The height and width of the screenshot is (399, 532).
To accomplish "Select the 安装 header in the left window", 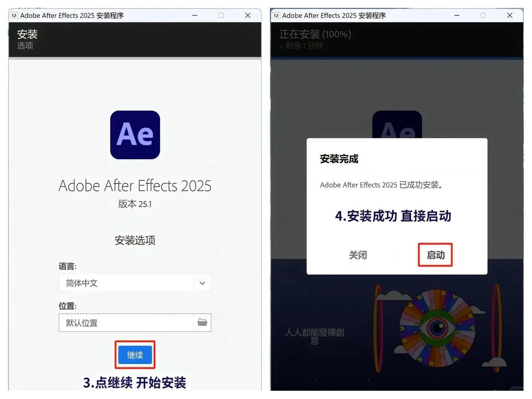I will (x=27, y=34).
